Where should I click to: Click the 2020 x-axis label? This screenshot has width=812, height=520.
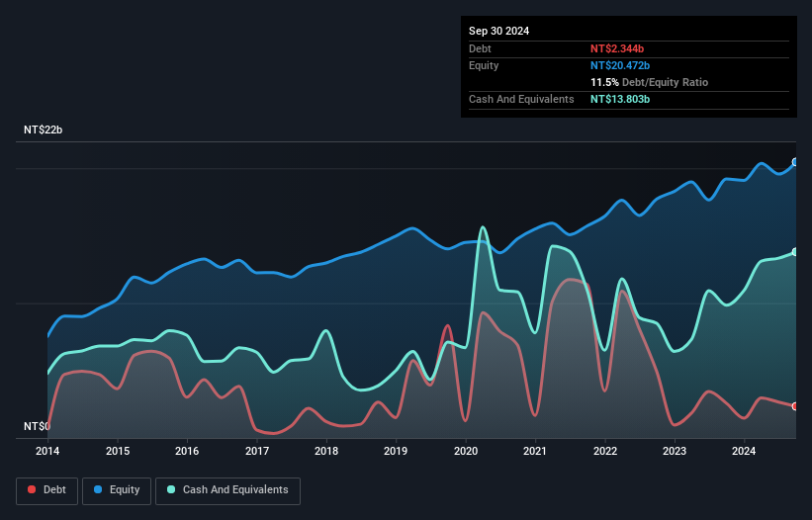466,451
